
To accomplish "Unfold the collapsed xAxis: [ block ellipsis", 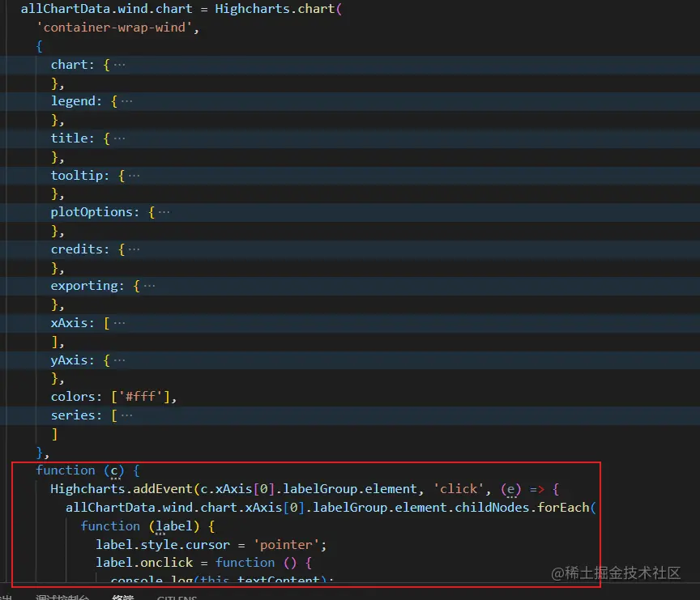I will click(119, 323).
